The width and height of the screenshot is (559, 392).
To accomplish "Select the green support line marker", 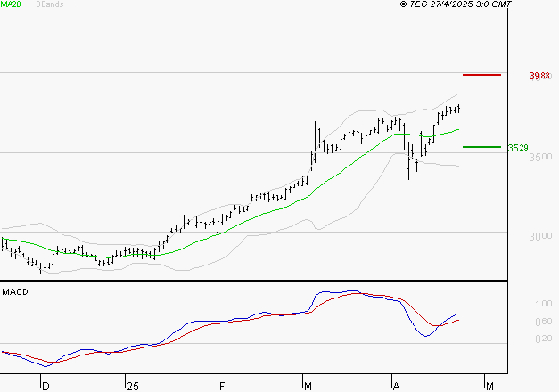I will click(x=481, y=147).
